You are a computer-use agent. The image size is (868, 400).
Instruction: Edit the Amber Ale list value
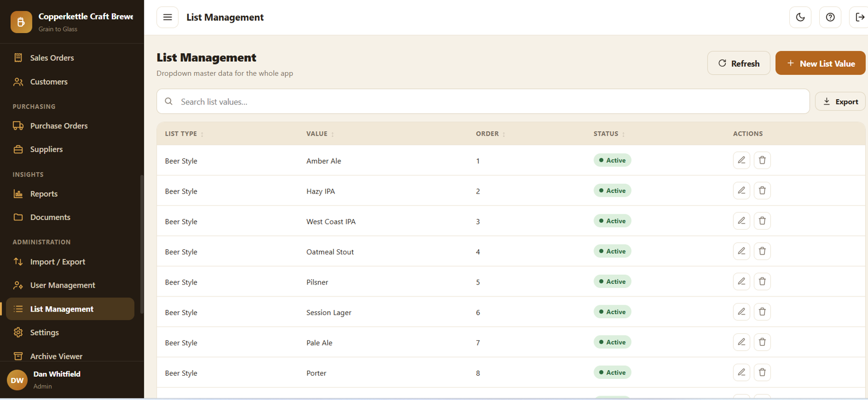click(x=741, y=160)
